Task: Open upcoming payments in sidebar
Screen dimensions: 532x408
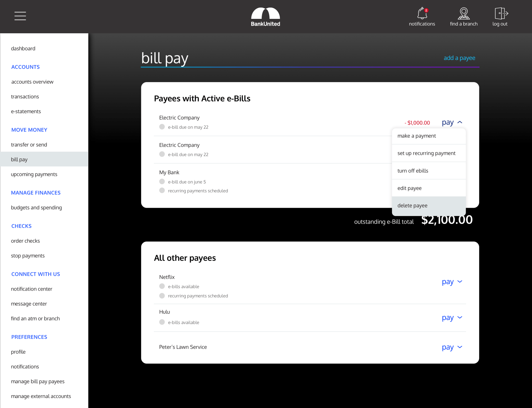Action: 34,174
